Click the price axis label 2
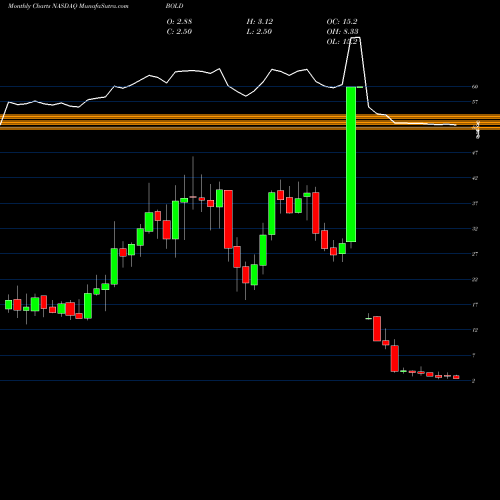 474,381
